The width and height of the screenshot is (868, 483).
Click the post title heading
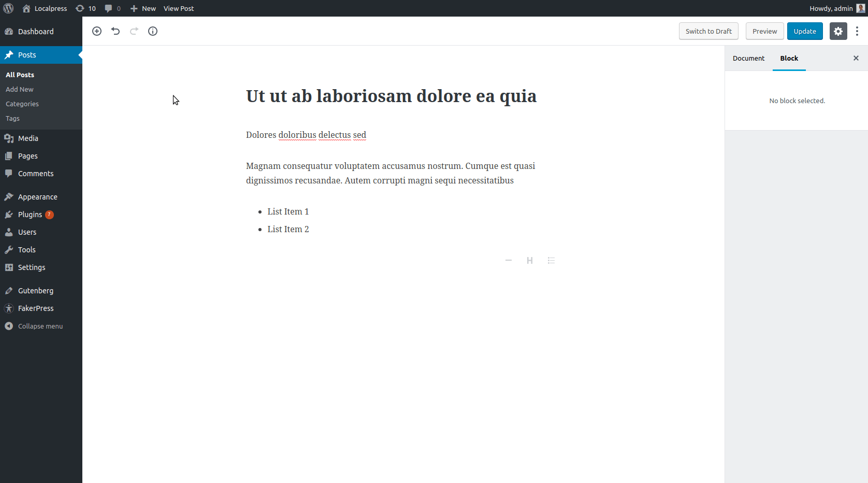click(391, 96)
